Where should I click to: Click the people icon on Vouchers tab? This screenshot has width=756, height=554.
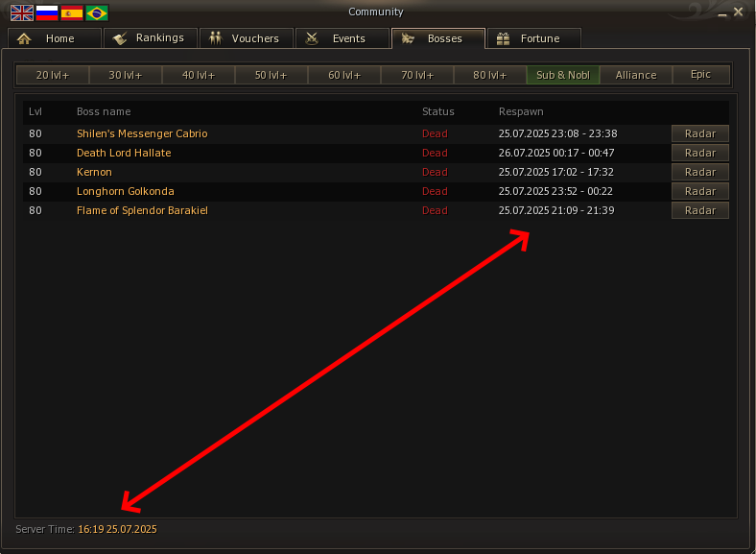tap(216, 38)
